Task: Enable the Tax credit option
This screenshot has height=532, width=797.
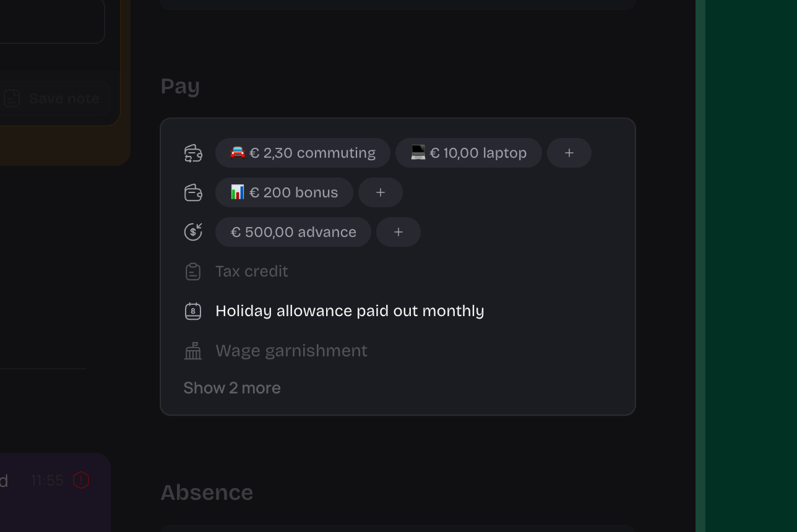Action: (252, 272)
